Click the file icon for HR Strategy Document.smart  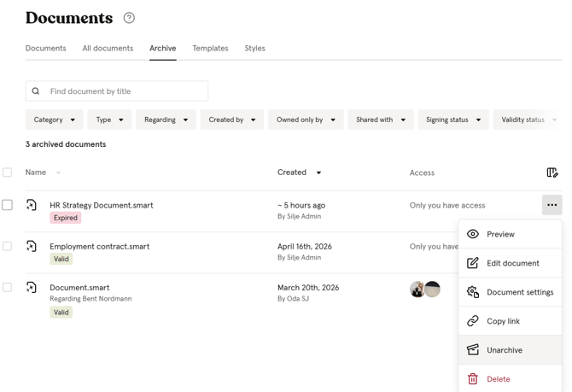tap(32, 205)
